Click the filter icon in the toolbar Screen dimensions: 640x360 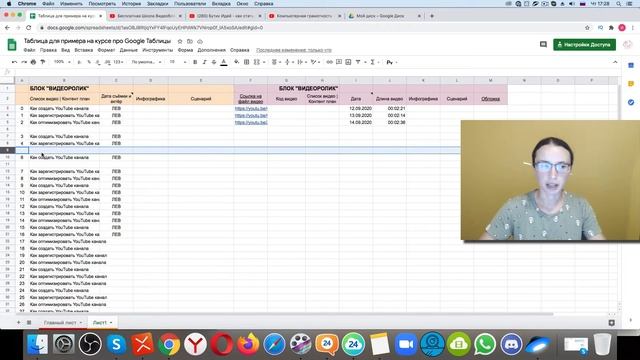coord(358,62)
